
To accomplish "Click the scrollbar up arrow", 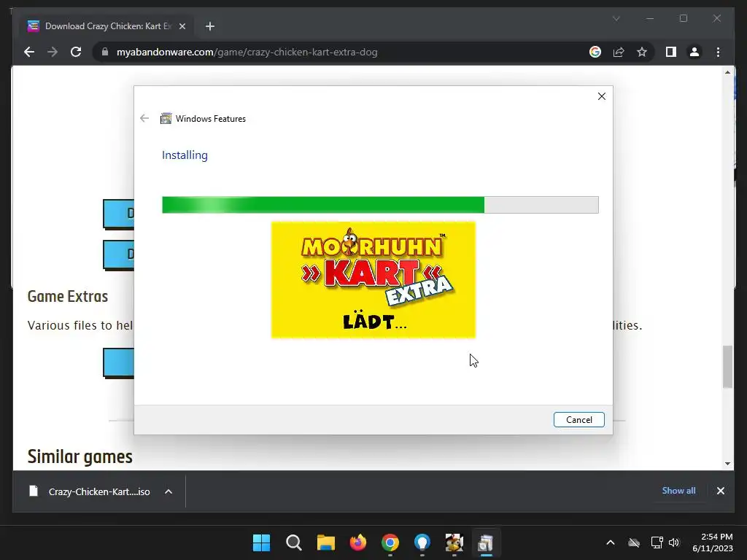I will point(727,72).
